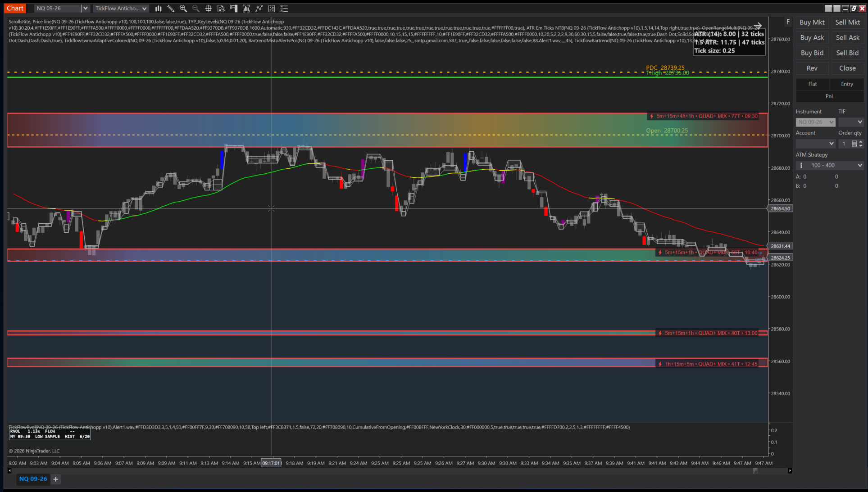Click the Sell Ask button

(847, 37)
